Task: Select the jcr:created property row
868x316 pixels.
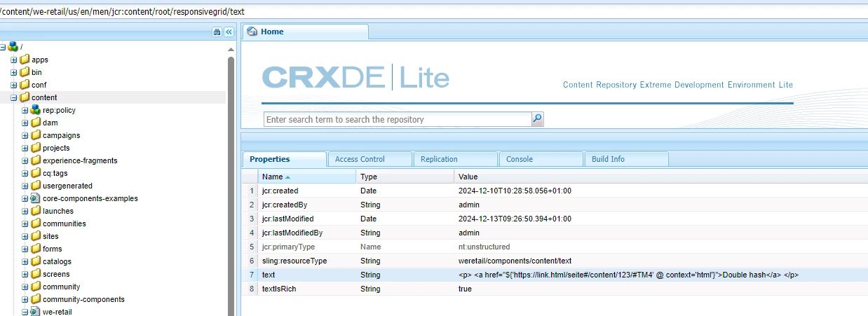Action: (x=555, y=191)
